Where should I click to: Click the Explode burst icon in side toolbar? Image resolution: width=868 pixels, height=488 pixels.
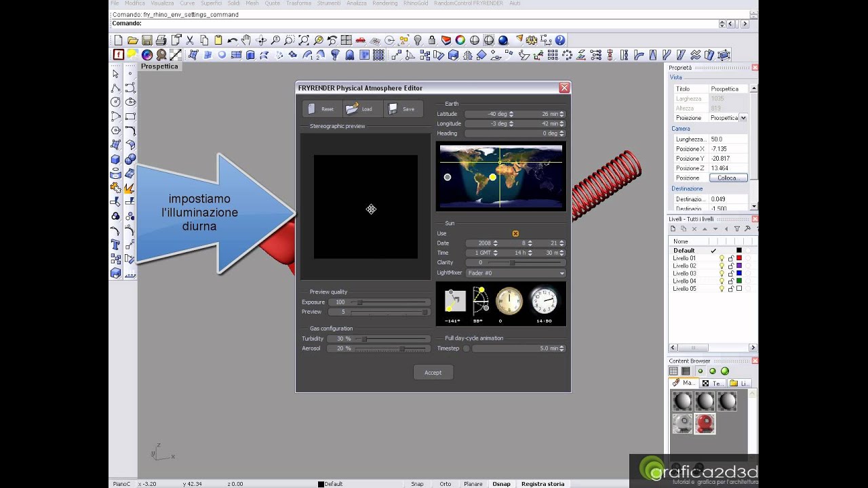click(130, 188)
